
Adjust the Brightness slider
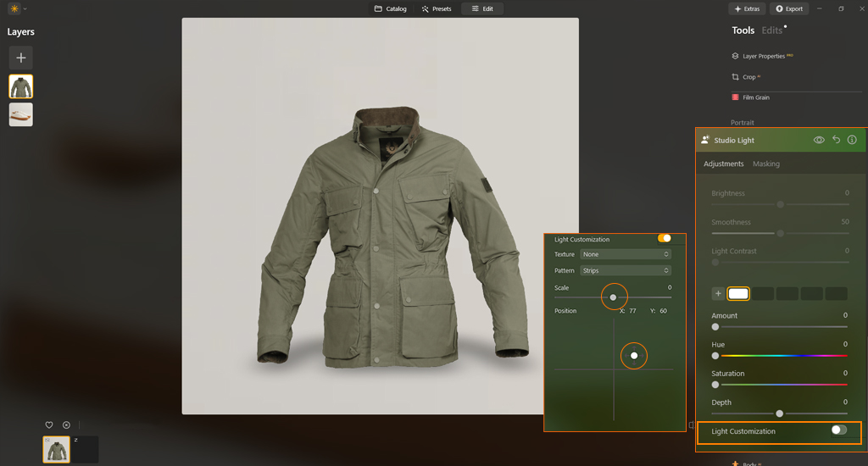(x=780, y=204)
